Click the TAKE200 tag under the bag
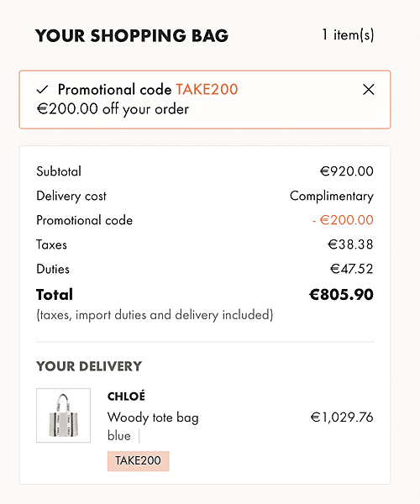Image resolution: width=420 pixels, height=504 pixels. tap(138, 461)
